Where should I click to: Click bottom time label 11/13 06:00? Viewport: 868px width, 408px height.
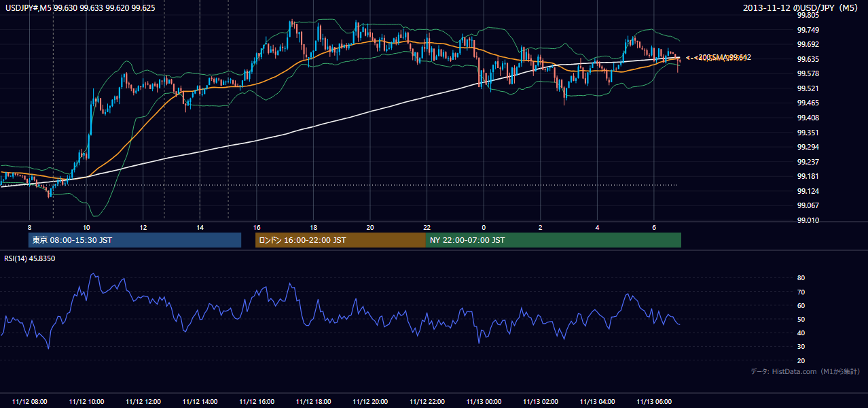(654, 402)
